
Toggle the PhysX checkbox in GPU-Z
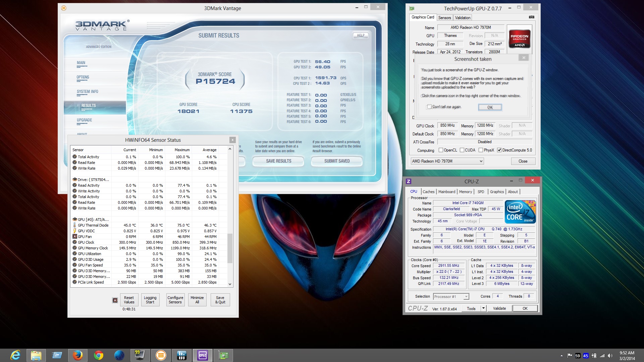481,150
